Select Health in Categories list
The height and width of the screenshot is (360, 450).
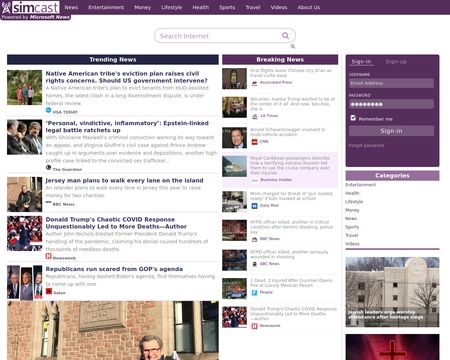(352, 193)
